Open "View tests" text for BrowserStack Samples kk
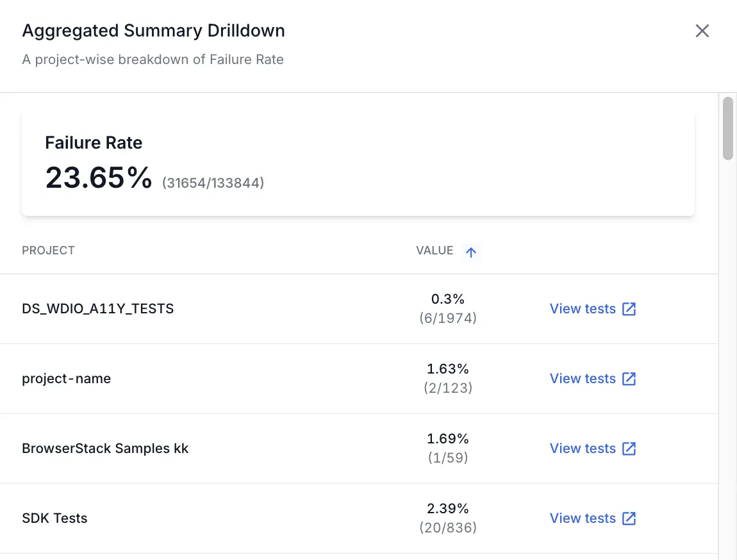 [583, 449]
